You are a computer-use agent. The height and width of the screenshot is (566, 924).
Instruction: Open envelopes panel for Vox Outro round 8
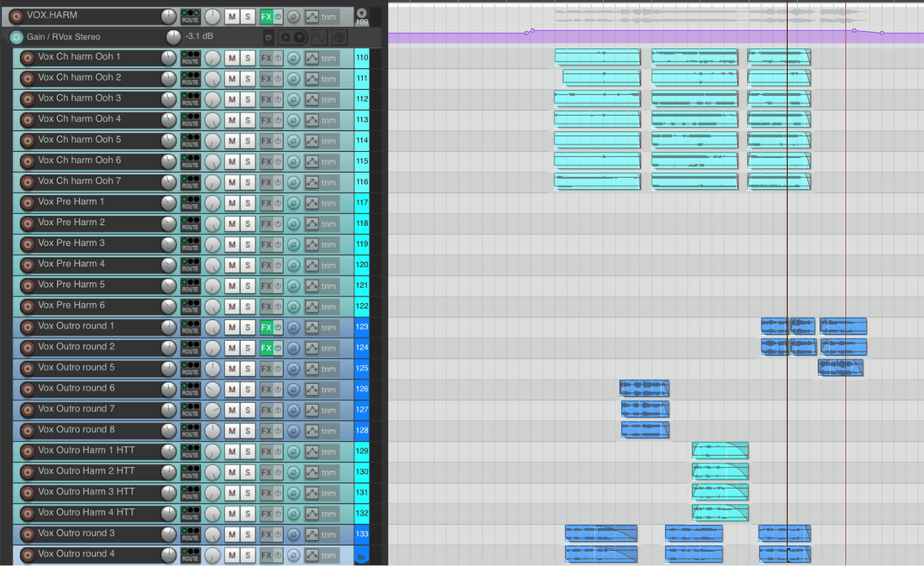[x=312, y=431]
